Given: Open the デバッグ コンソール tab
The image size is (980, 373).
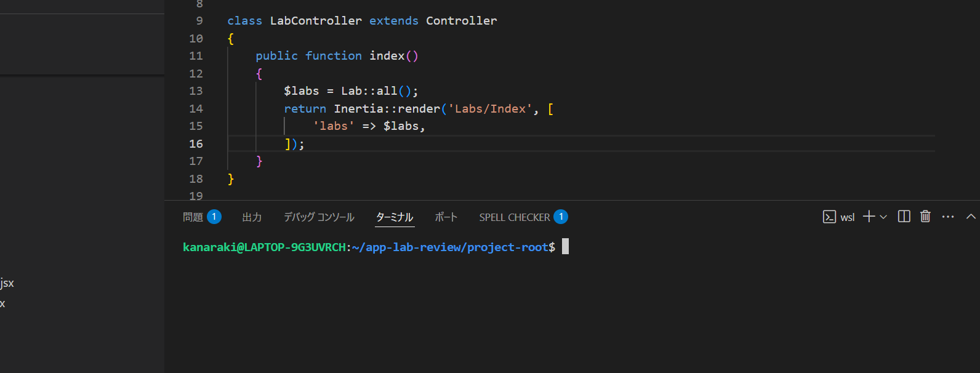Looking at the screenshot, I should pyautogui.click(x=319, y=217).
